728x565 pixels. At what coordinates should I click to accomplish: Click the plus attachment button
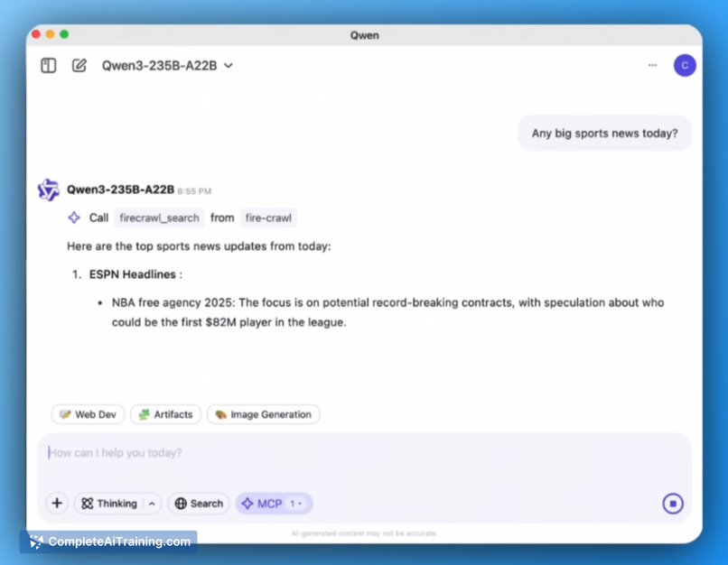[57, 504]
